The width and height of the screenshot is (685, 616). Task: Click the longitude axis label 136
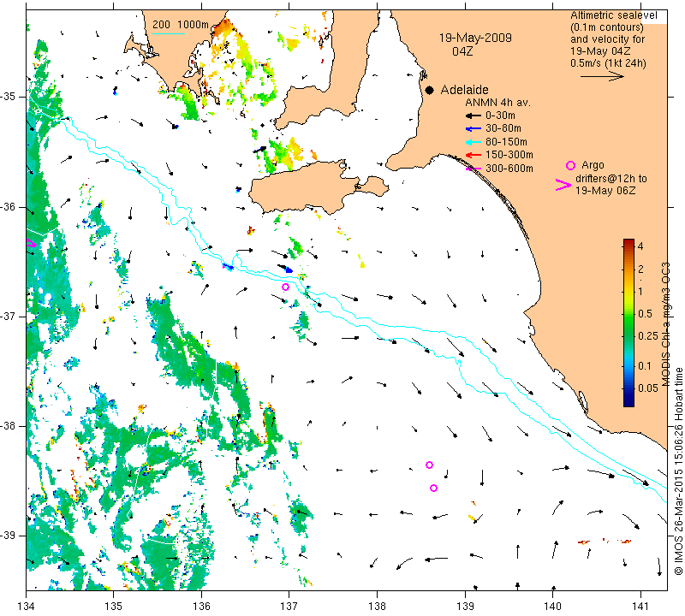pyautogui.click(x=201, y=607)
